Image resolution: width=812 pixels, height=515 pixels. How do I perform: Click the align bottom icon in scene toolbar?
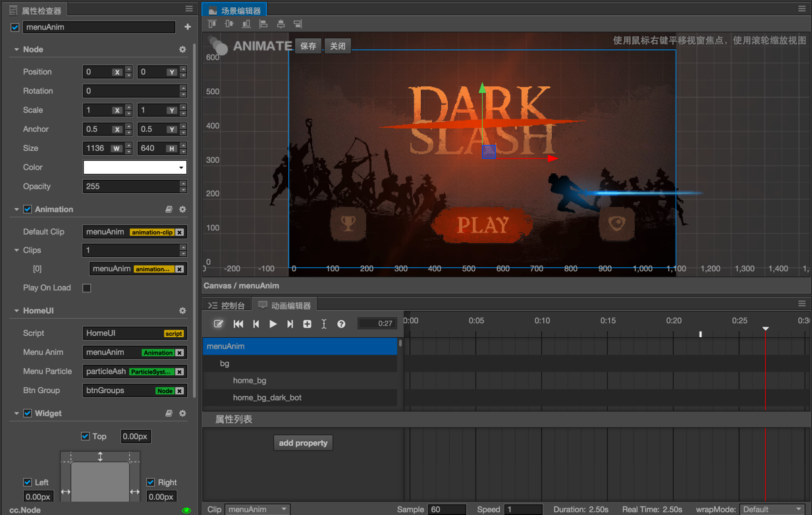point(246,24)
